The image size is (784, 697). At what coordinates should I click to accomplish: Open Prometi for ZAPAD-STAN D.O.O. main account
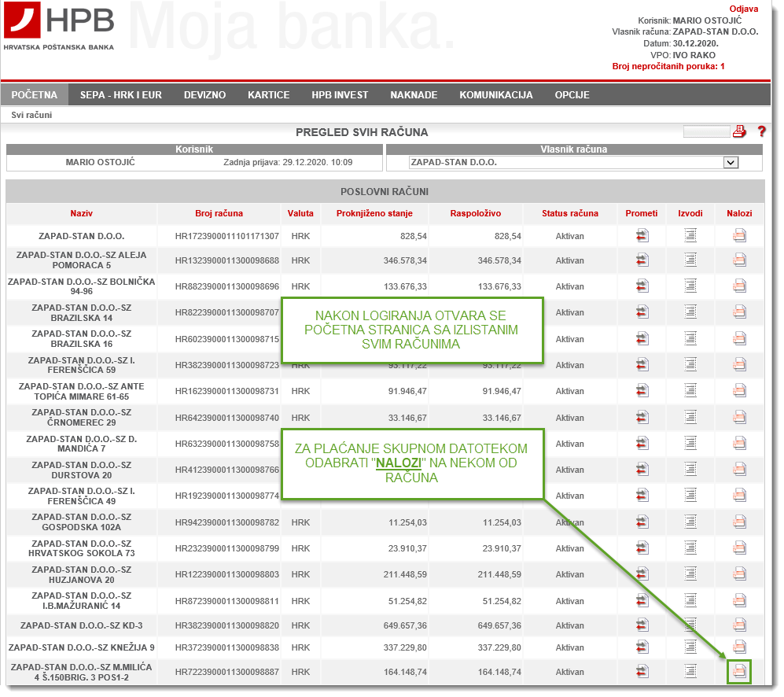click(642, 235)
